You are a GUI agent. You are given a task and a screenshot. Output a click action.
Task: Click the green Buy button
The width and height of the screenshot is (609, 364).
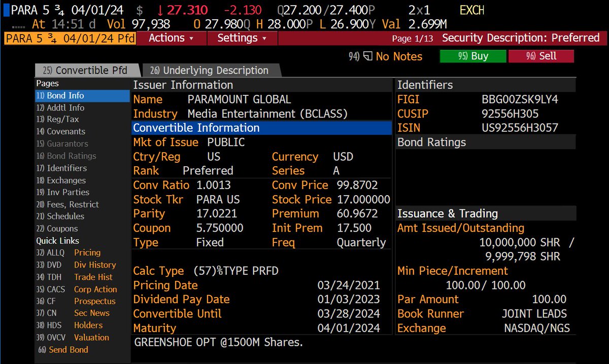click(473, 56)
